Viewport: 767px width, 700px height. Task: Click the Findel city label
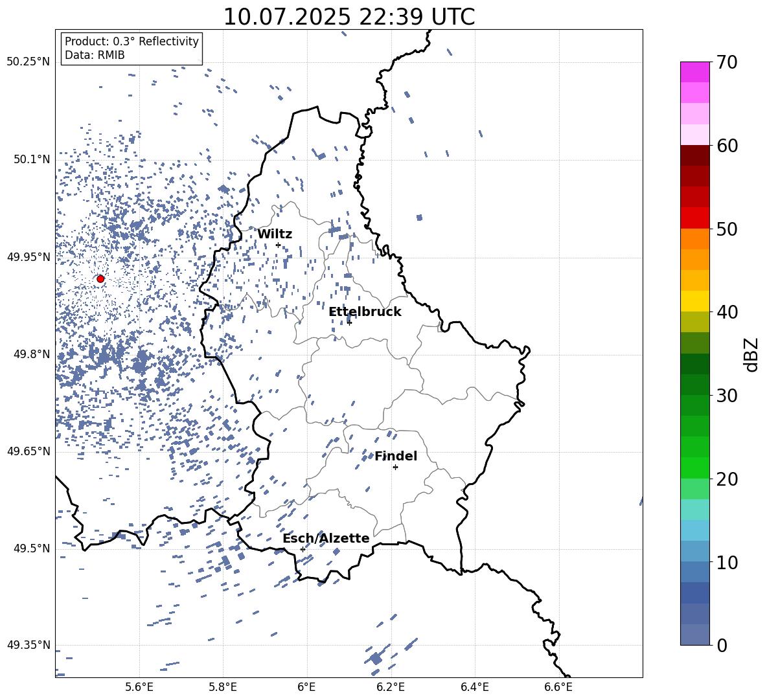pos(396,456)
